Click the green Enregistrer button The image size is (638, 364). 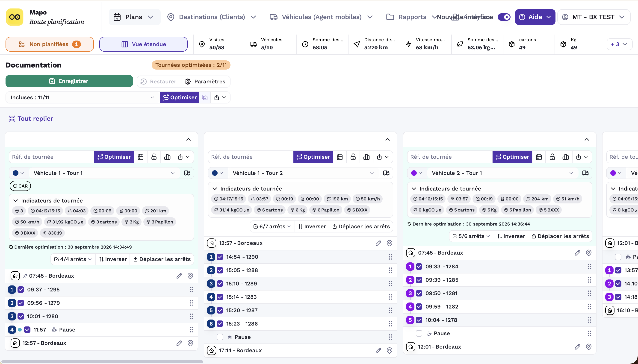tap(69, 81)
